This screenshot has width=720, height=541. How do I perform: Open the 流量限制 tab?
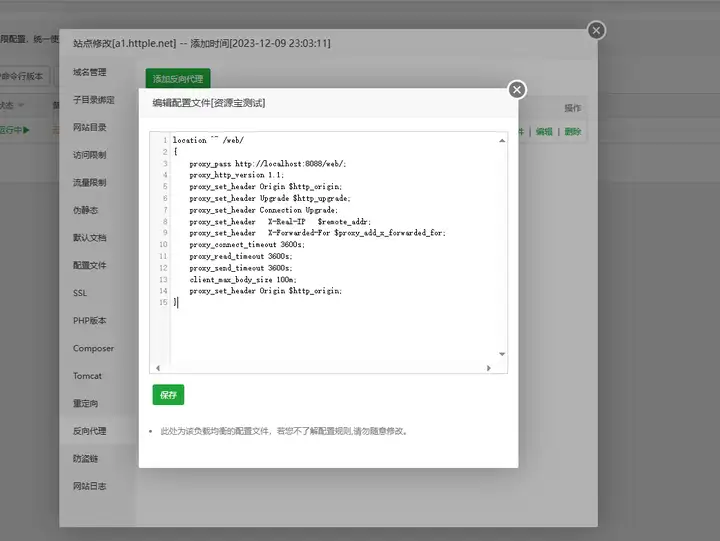coord(90,182)
